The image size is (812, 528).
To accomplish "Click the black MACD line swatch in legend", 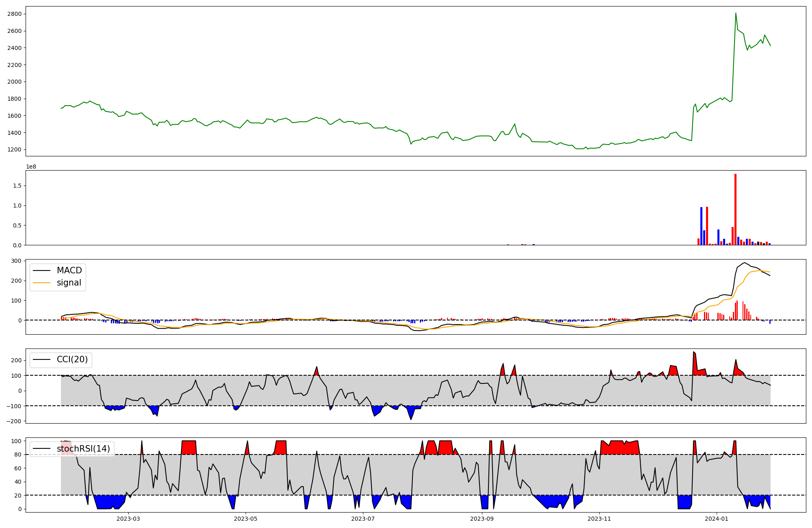I will pos(41,270).
